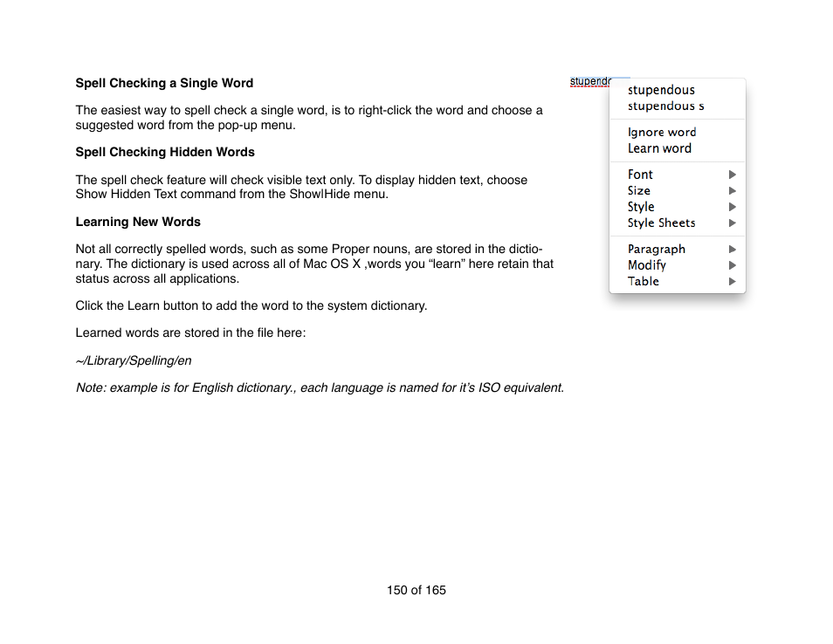The height and width of the screenshot is (644, 833).
Task: Click the path text '~/Library/Spelling/en'
Action: [x=134, y=361]
